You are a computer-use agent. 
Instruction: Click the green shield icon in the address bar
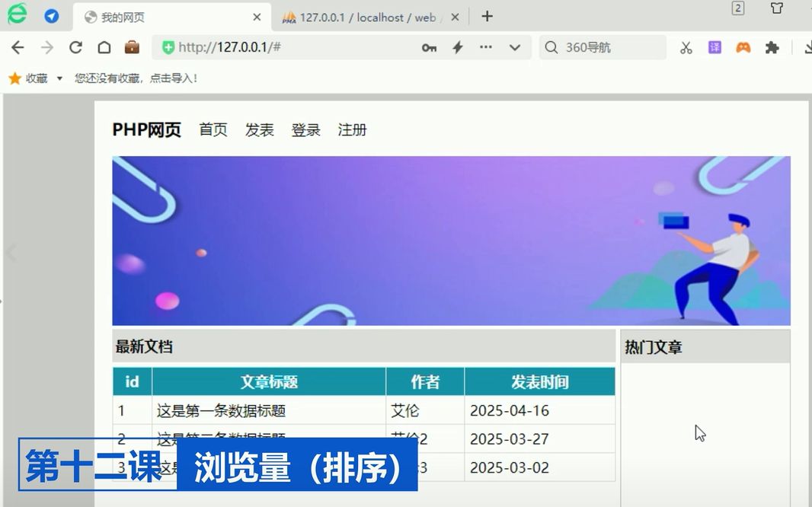pos(168,47)
